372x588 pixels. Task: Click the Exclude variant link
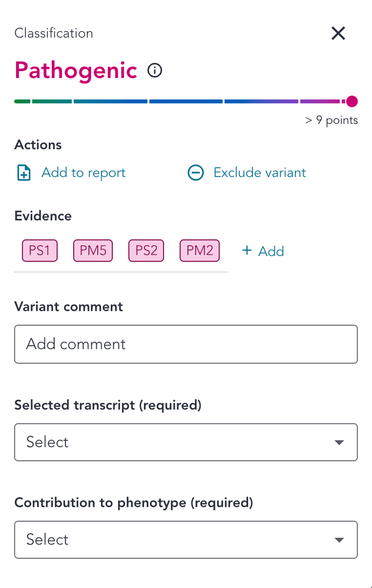coord(260,173)
